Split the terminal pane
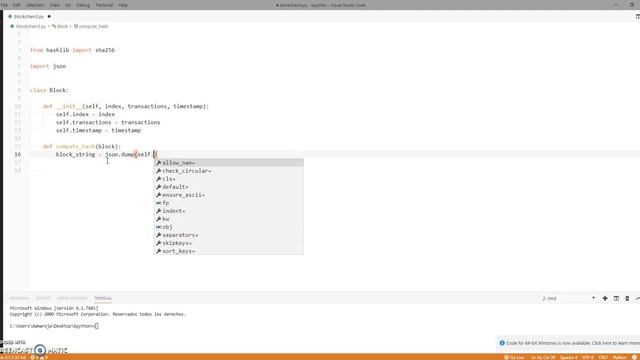Screen dimensions: 640x360 616,298
